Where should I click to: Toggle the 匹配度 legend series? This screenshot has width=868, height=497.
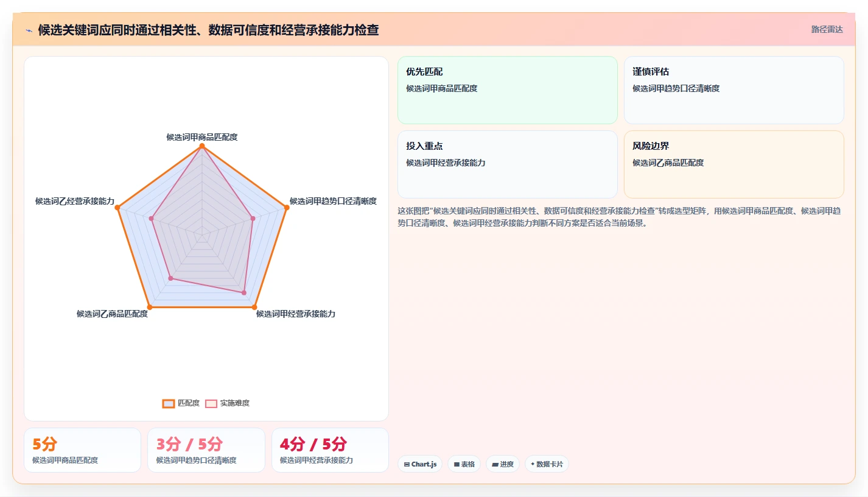(x=181, y=403)
